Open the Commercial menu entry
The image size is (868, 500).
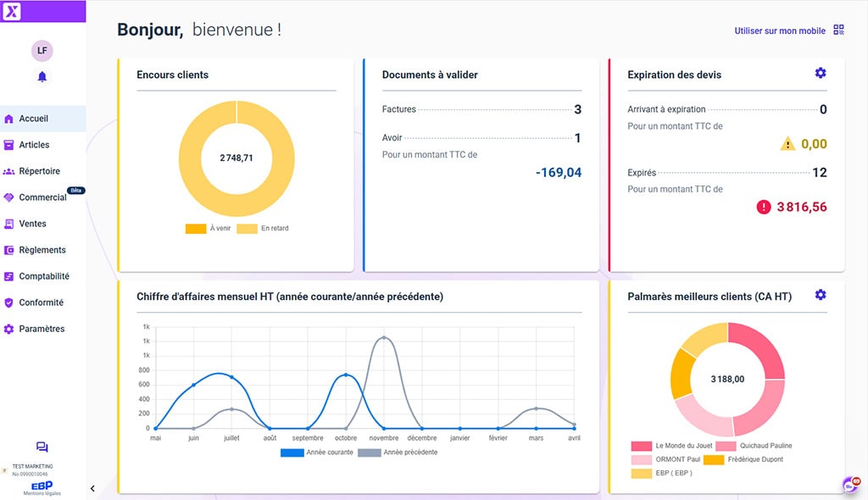[x=42, y=197]
